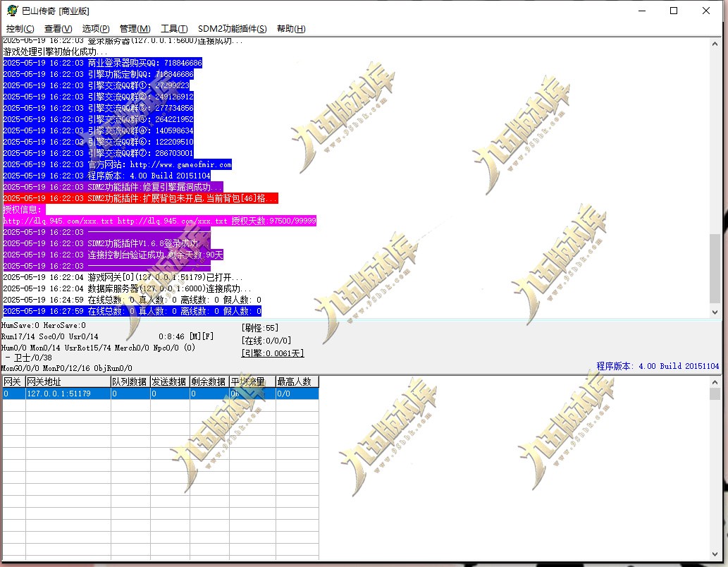Open the 控制(C) menu
The image size is (728, 567).
(x=20, y=29)
